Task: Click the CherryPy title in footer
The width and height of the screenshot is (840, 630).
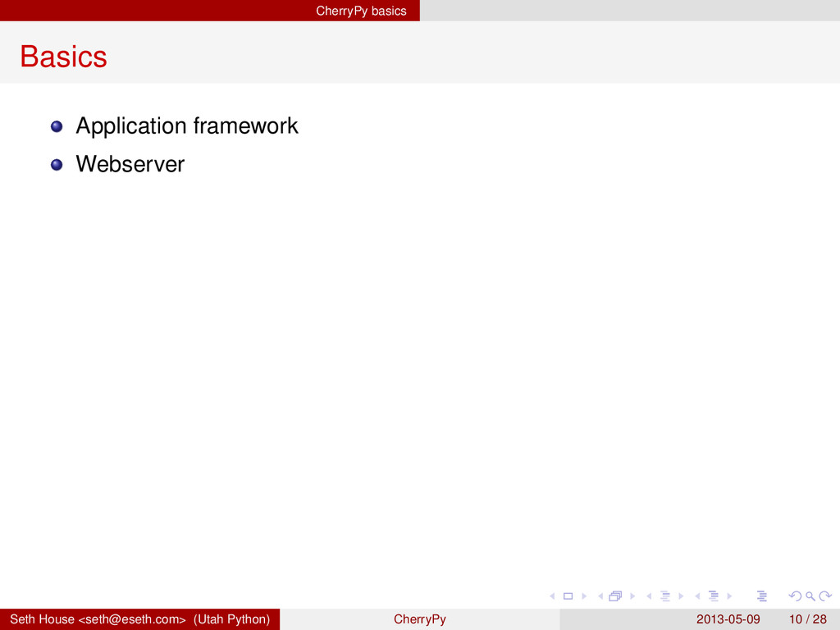Action: coord(419,619)
